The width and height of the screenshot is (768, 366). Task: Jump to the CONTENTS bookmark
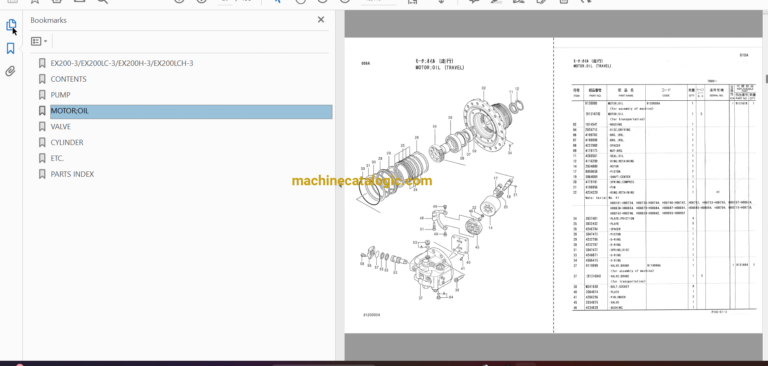69,79
